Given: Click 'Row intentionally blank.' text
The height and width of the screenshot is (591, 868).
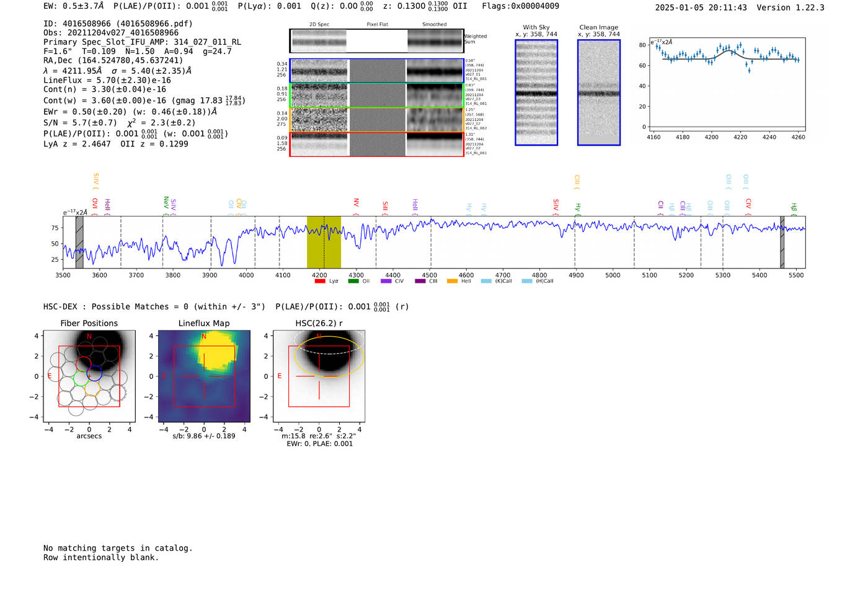Looking at the screenshot, I should pos(101,558).
